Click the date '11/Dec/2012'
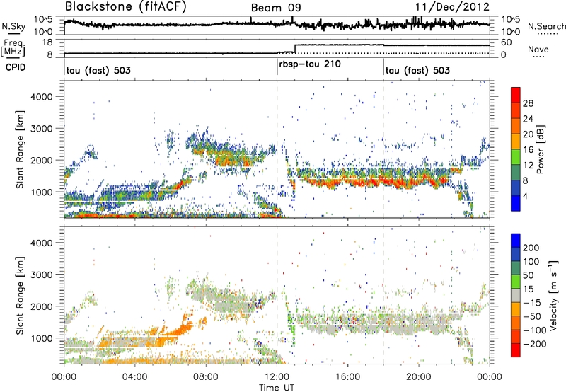 coord(452,7)
